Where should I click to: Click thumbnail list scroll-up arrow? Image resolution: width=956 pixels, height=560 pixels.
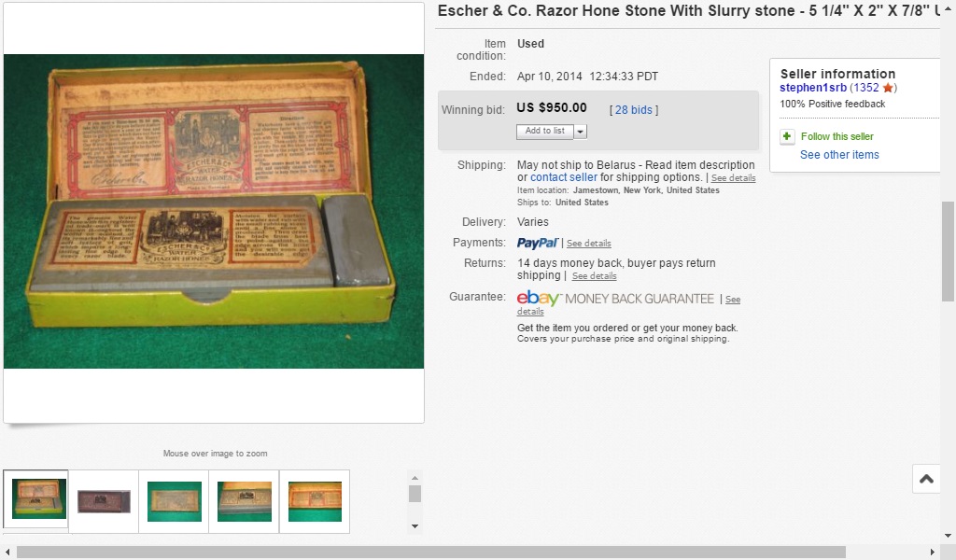pyautogui.click(x=415, y=479)
